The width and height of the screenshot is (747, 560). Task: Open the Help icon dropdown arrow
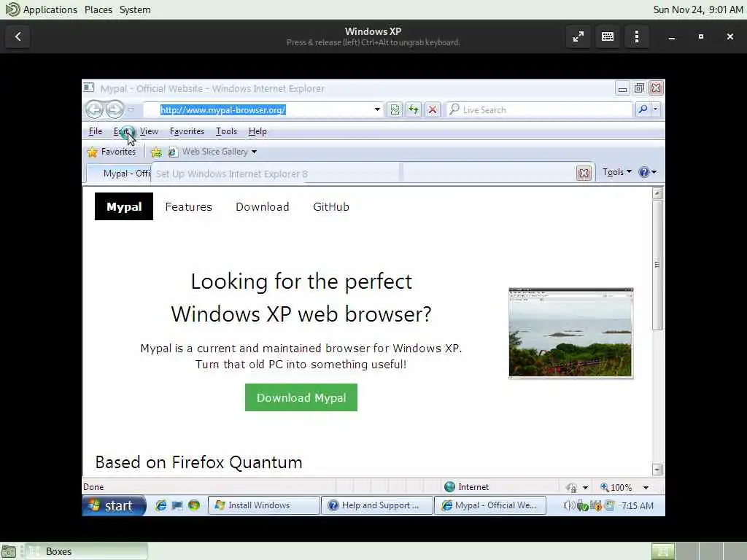[x=654, y=172]
